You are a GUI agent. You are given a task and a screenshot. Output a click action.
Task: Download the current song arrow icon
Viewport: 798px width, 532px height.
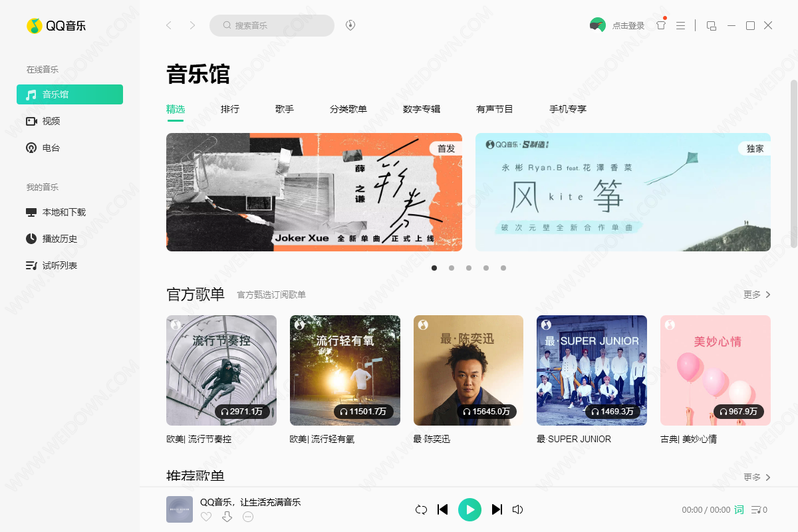pyautogui.click(x=227, y=517)
